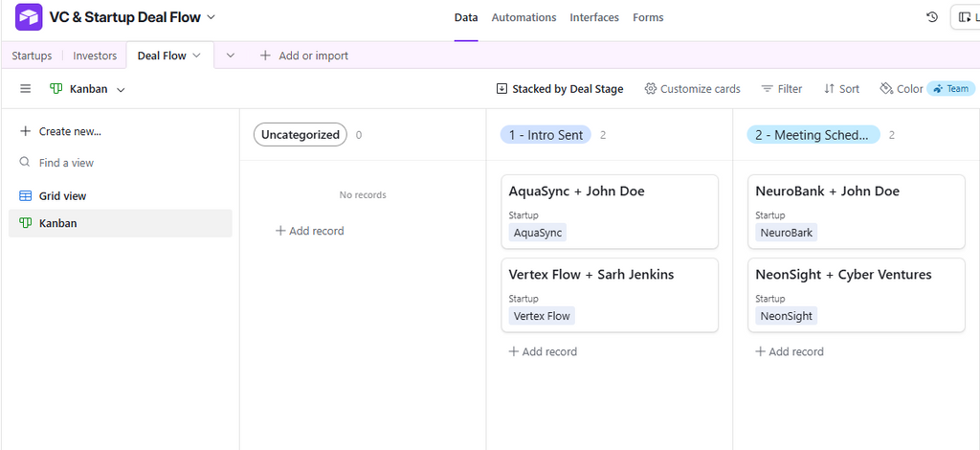Image resolution: width=980 pixels, height=450 pixels.
Task: Click the Vertex Flow startup chip
Action: pyautogui.click(x=542, y=316)
